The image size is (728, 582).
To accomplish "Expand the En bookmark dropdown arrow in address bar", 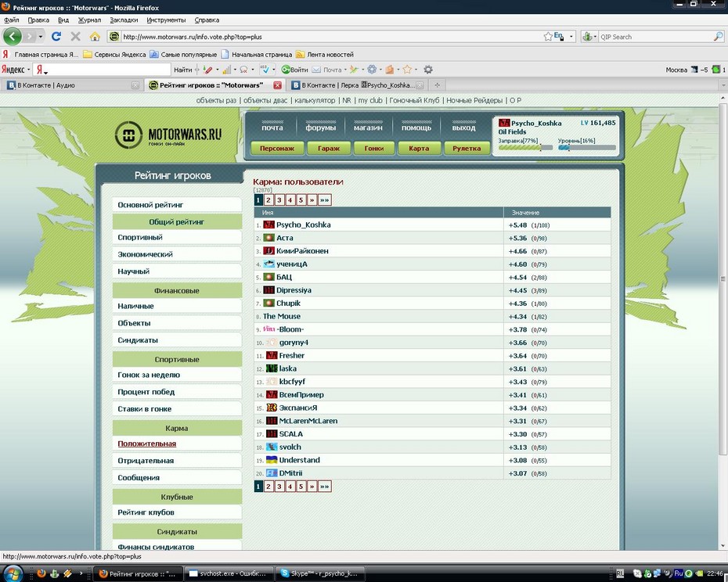I will [571, 36].
